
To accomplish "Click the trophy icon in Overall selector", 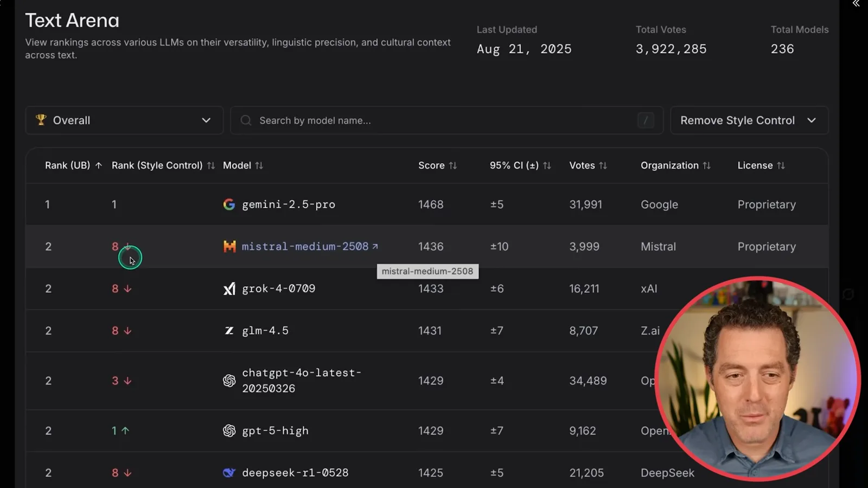I will tap(41, 120).
